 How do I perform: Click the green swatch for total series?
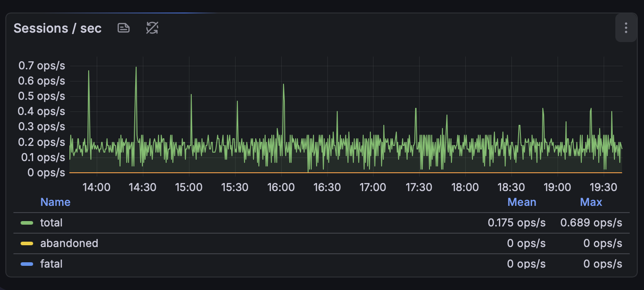point(27,223)
